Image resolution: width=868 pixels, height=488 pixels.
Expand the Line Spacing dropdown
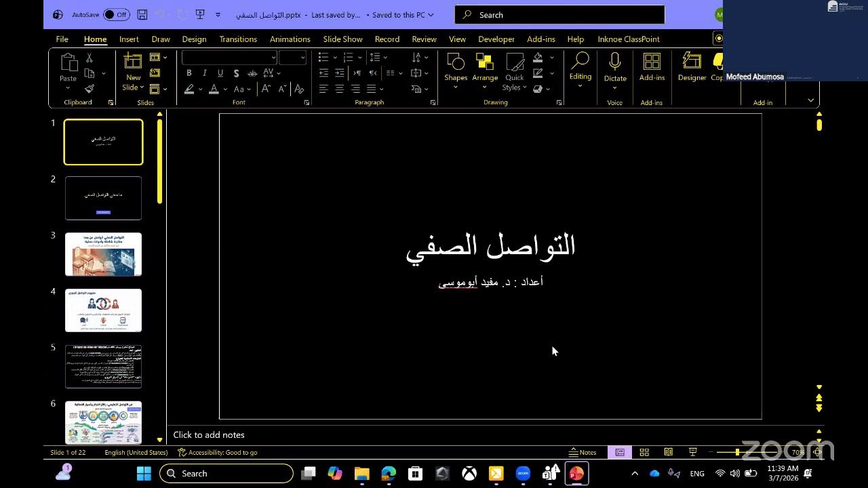[x=386, y=58]
